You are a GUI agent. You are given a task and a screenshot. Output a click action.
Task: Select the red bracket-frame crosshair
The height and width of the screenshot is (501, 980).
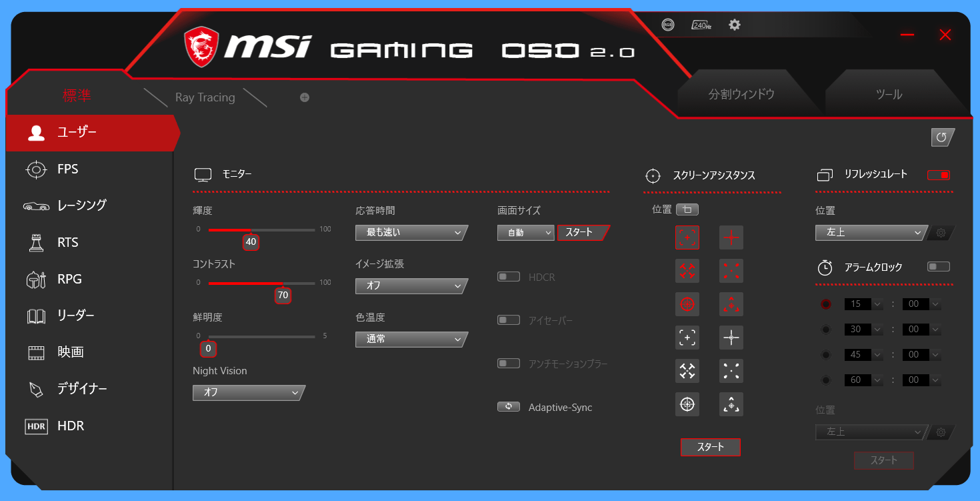pos(687,237)
